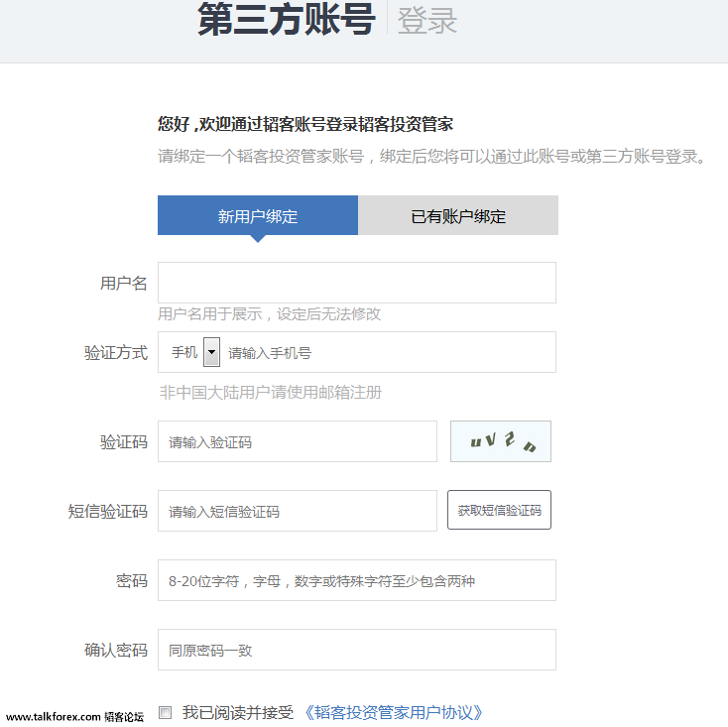
Task: Refresh the captcha image
Action: coord(501,441)
